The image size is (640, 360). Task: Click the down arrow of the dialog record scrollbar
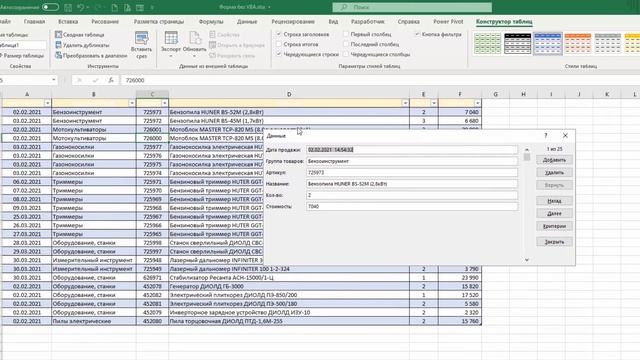[527, 260]
